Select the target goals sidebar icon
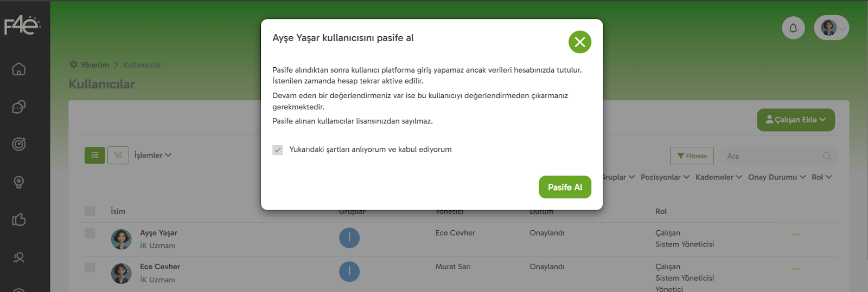This screenshot has width=868, height=292. pyautogui.click(x=19, y=144)
